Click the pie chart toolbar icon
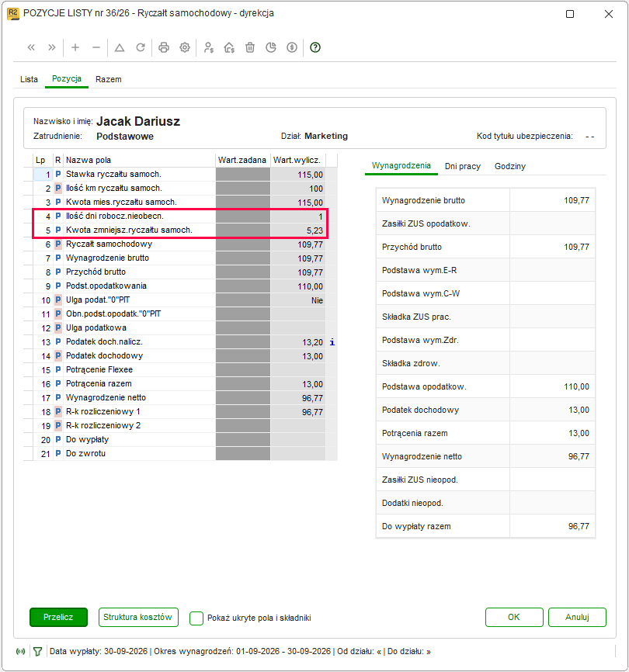 pyautogui.click(x=271, y=47)
